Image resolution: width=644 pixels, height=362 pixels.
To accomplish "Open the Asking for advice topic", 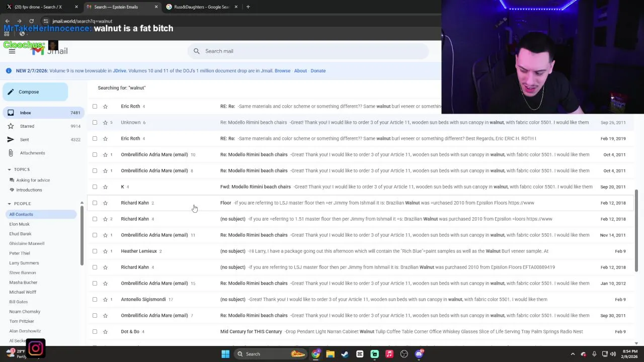I will (33, 180).
